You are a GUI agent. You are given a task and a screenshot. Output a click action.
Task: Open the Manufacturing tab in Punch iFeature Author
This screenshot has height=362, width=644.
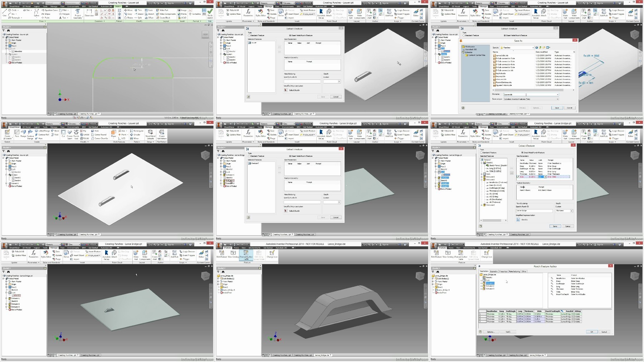[x=514, y=271]
